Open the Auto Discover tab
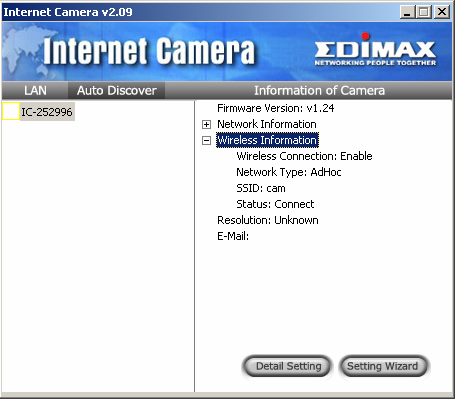The width and height of the screenshot is (455, 399). (x=117, y=90)
